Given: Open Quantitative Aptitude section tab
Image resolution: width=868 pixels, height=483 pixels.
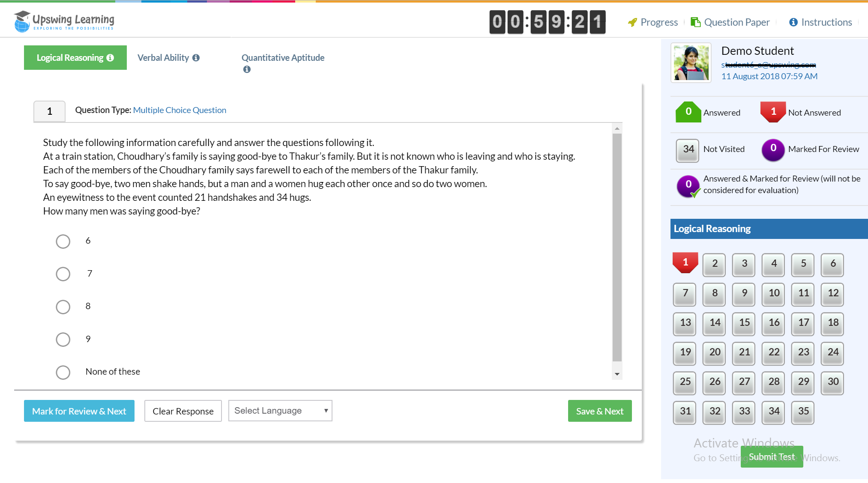Looking at the screenshot, I should click(x=283, y=58).
